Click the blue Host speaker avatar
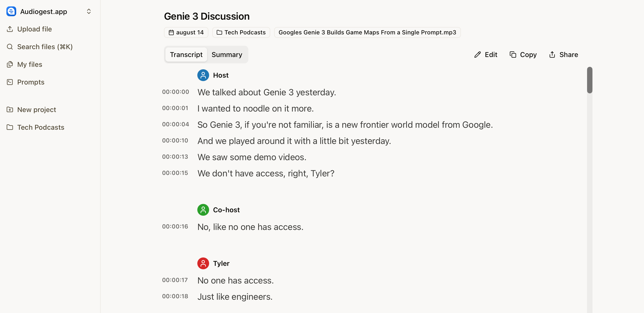 pos(203,75)
